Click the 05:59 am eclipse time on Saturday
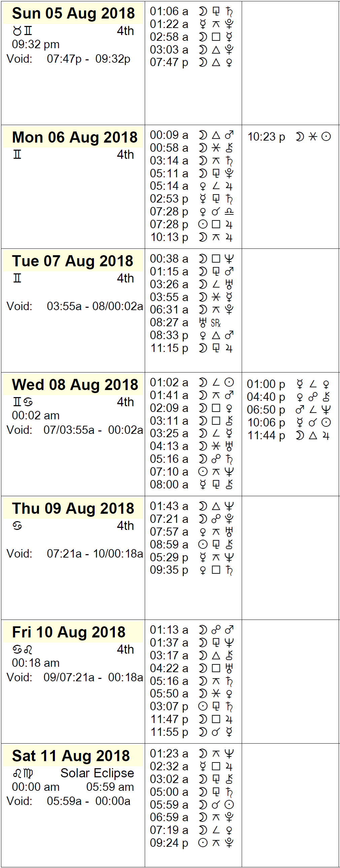Image resolution: width=340 pixels, height=868 pixels. click(110, 787)
